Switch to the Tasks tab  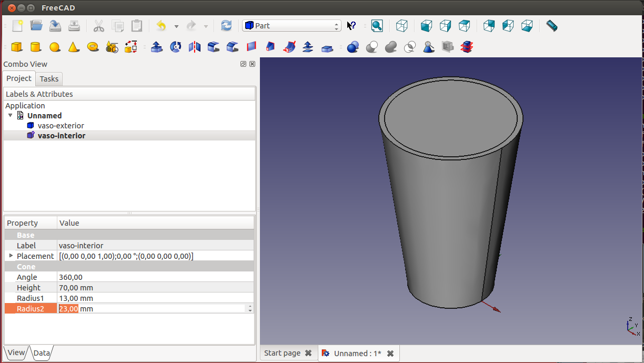[49, 79]
